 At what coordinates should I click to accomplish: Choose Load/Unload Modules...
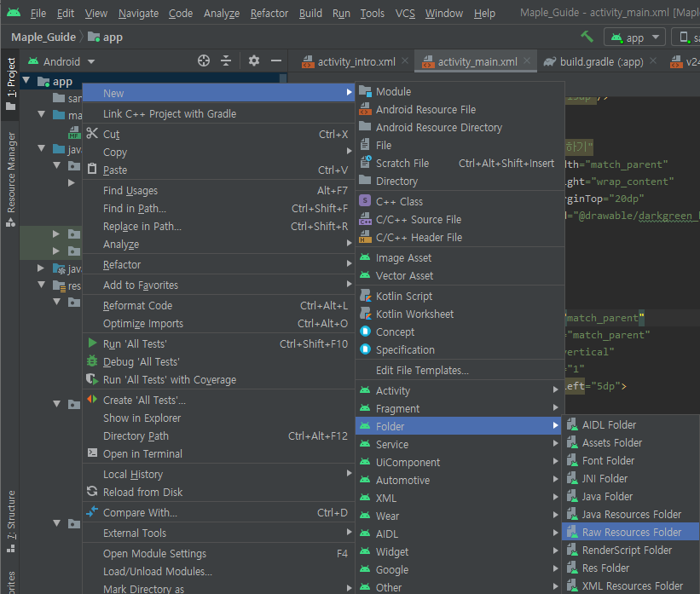pos(218,571)
